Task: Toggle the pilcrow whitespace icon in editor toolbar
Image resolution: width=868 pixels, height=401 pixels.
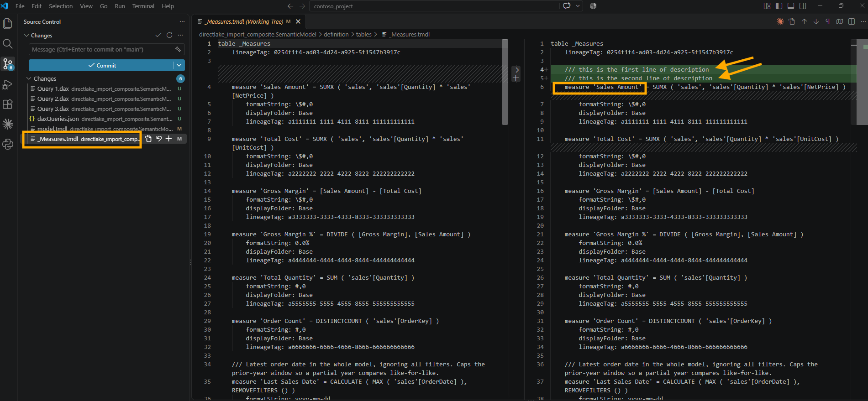Action: click(x=828, y=21)
